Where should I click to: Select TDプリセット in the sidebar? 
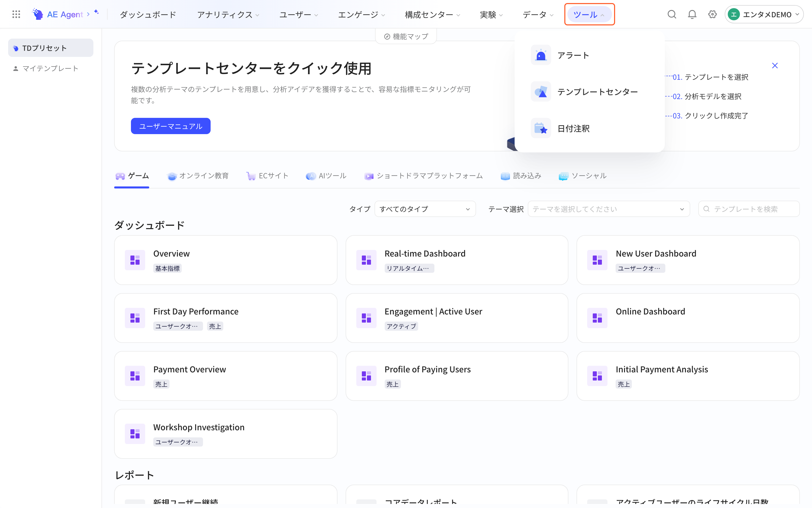50,48
